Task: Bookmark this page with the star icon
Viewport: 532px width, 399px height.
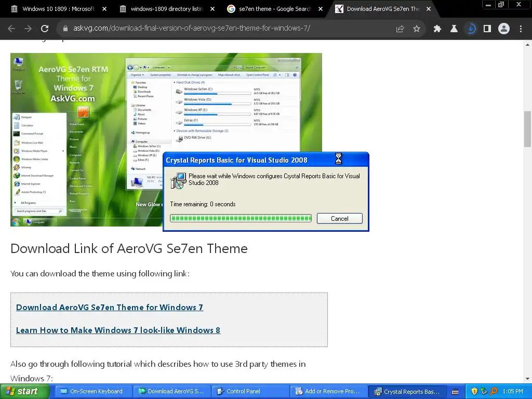Action: click(x=417, y=29)
